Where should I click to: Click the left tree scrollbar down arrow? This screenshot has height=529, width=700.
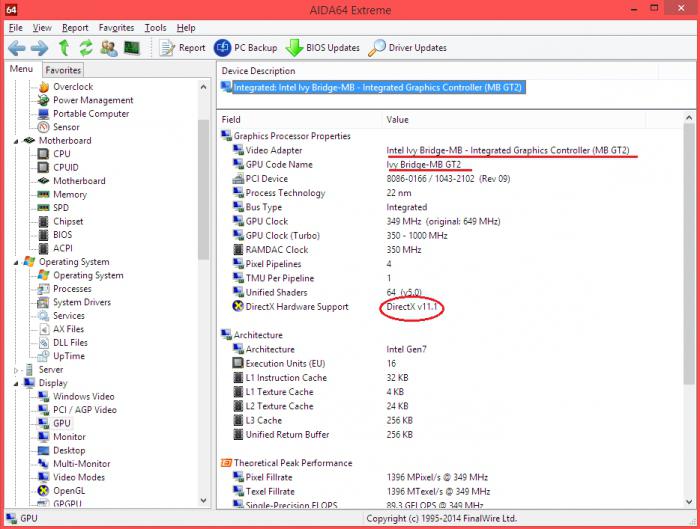coord(204,500)
